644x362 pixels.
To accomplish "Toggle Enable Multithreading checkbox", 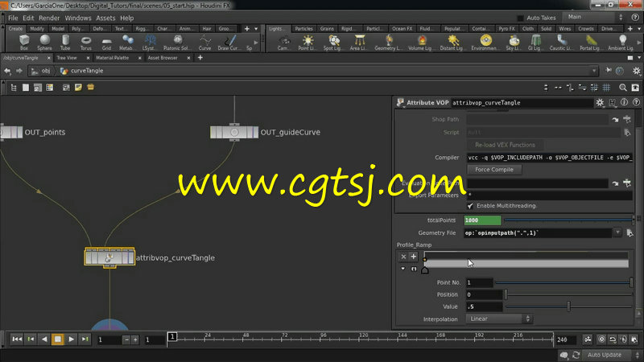I will 470,206.
